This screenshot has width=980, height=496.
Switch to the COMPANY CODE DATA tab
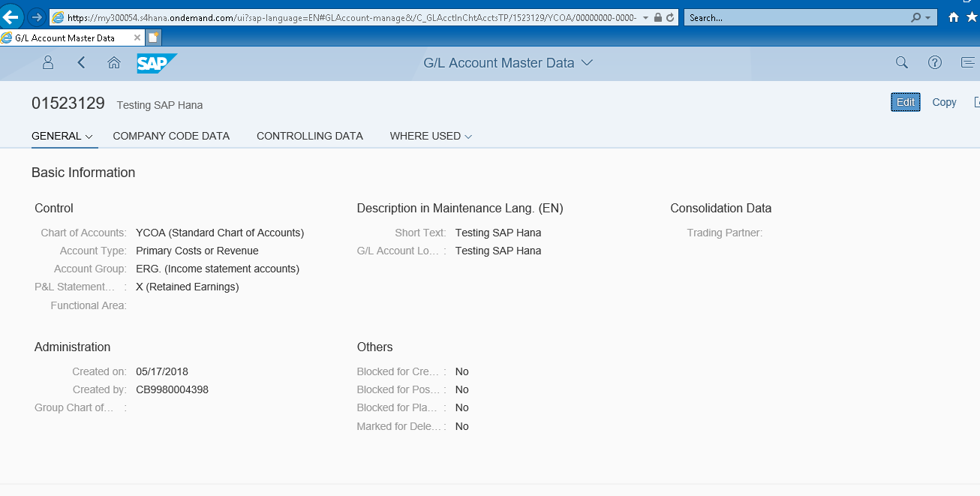point(171,136)
